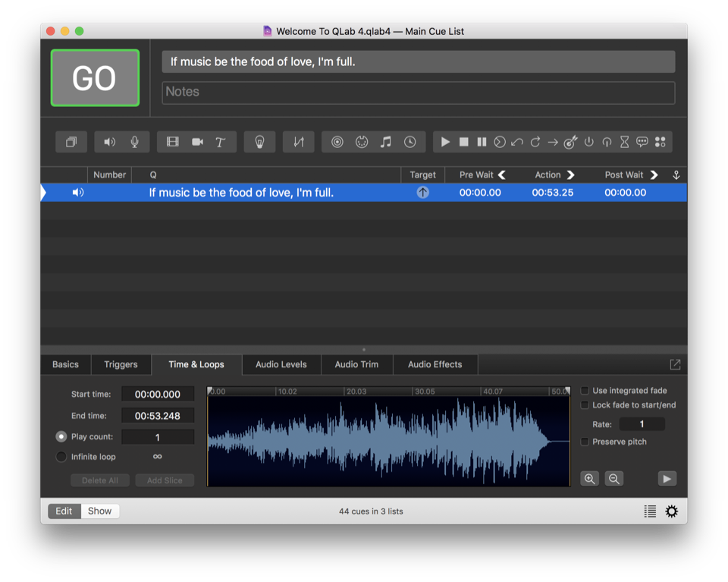Collapse Pre Wait column with left chevron
Image resolution: width=728 pixels, height=582 pixels.
tap(502, 175)
